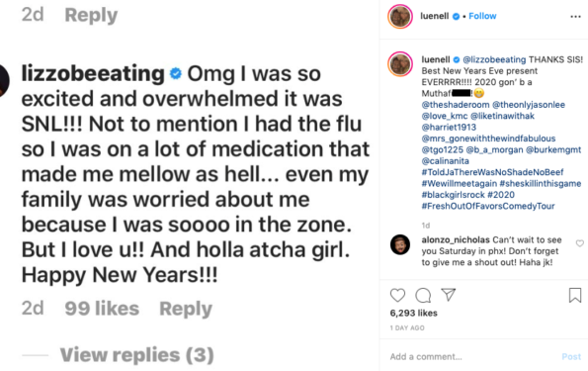This screenshot has width=588, height=371.
Task: Share the post via paper plane icon
Action: [x=448, y=295]
